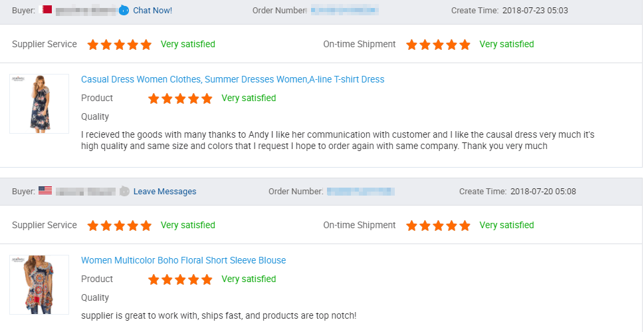Click the floral A-line dress product thumbnail
The height and width of the screenshot is (332, 644).
[39, 104]
